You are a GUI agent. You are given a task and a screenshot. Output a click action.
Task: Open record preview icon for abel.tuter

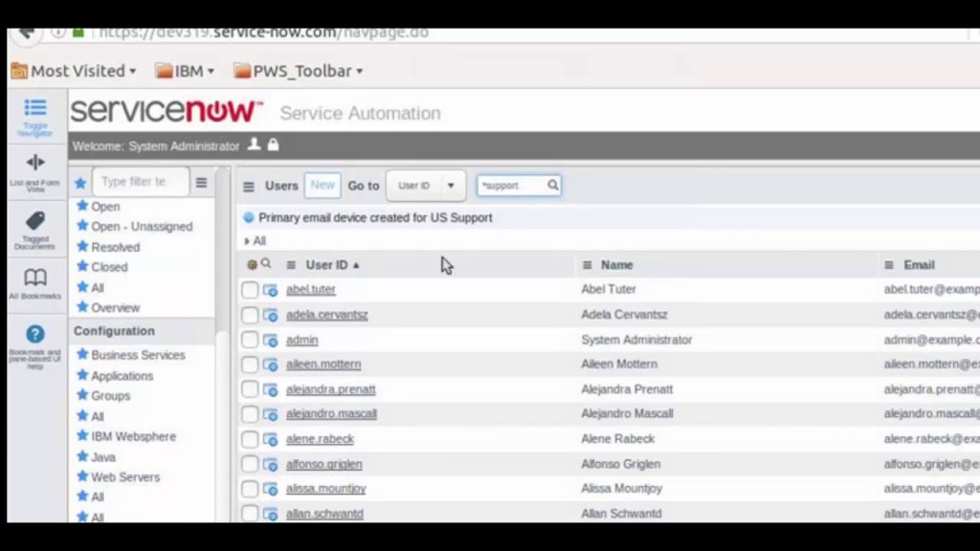(271, 290)
